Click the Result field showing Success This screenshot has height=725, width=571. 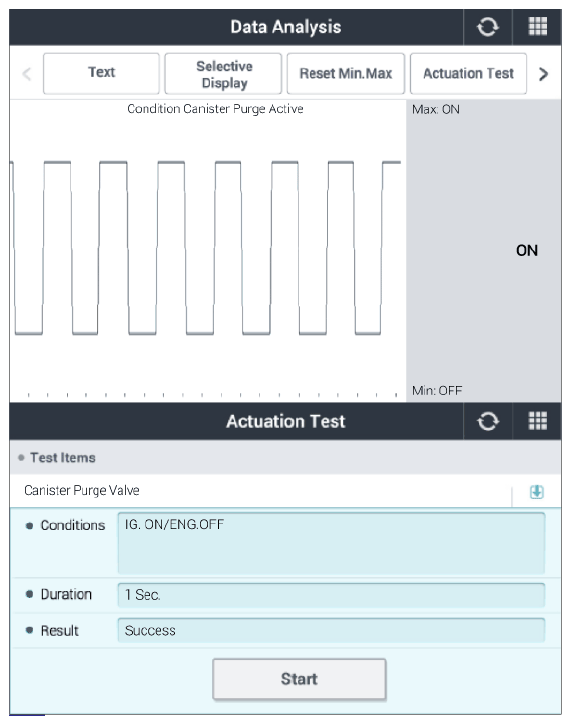point(331,630)
